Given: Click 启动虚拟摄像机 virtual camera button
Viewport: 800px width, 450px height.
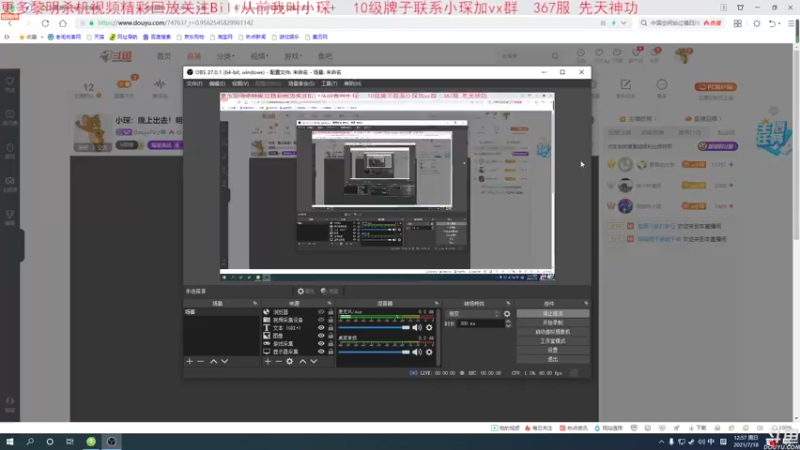Looking at the screenshot, I should 553,332.
